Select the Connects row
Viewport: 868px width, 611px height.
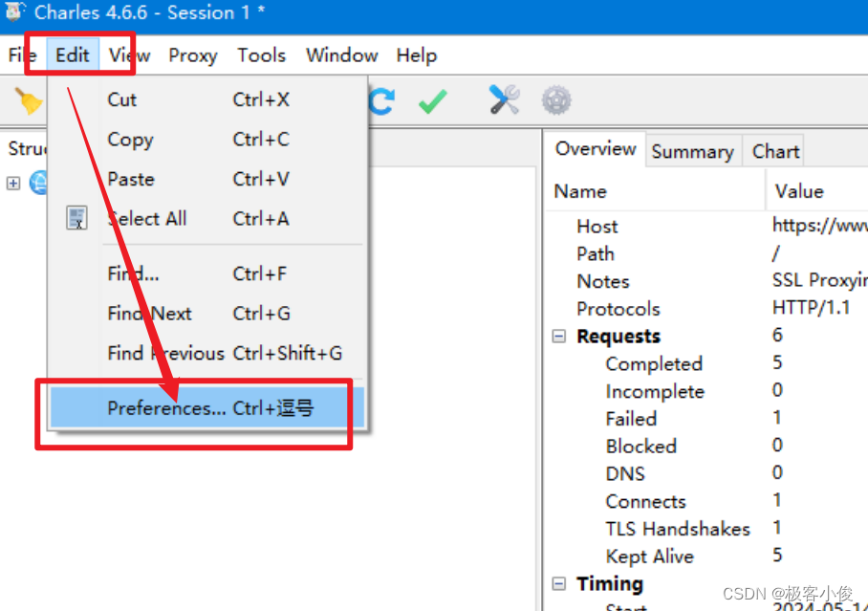[x=706, y=501]
